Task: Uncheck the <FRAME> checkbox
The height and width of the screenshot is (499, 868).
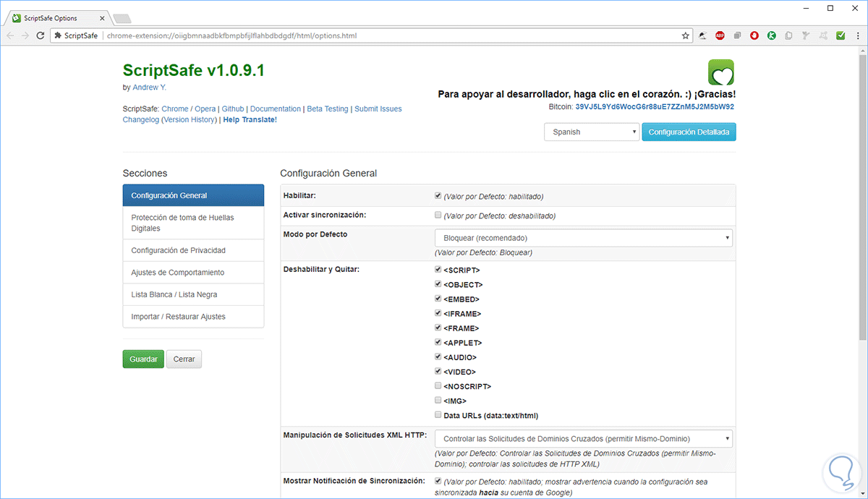Action: [438, 327]
